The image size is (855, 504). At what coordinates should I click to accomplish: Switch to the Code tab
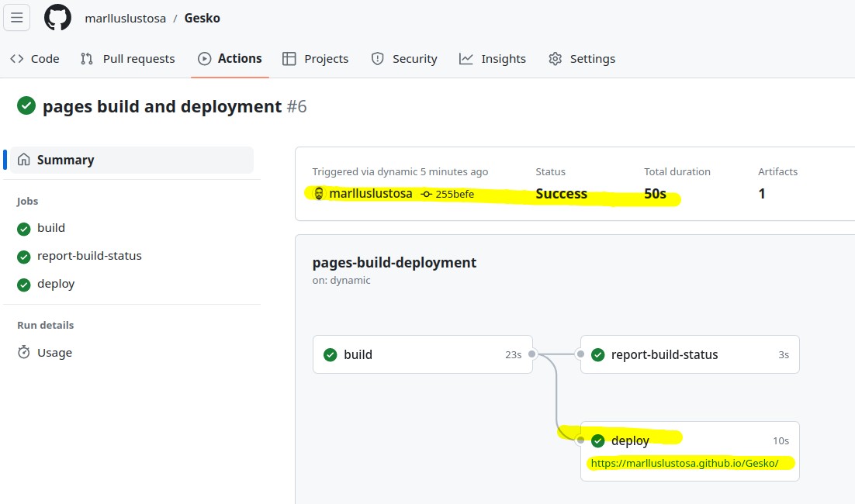click(x=35, y=59)
